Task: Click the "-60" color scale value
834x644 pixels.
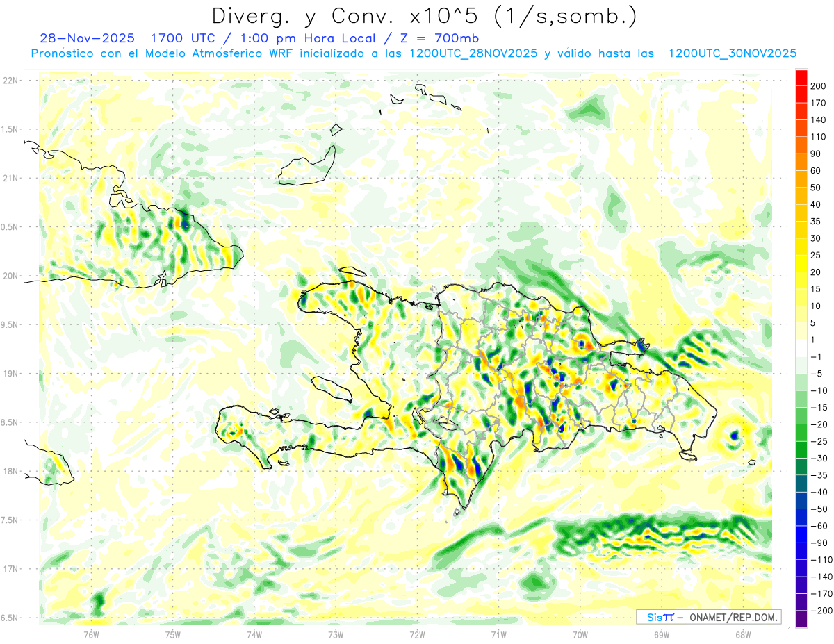Action: pos(819,526)
